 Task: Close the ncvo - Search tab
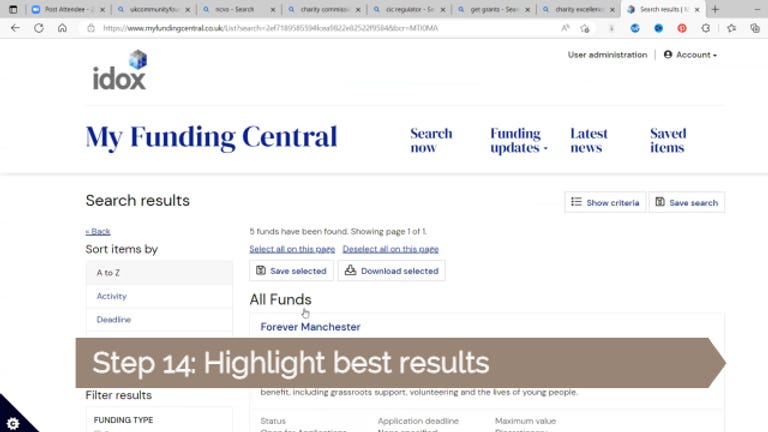pos(273,9)
